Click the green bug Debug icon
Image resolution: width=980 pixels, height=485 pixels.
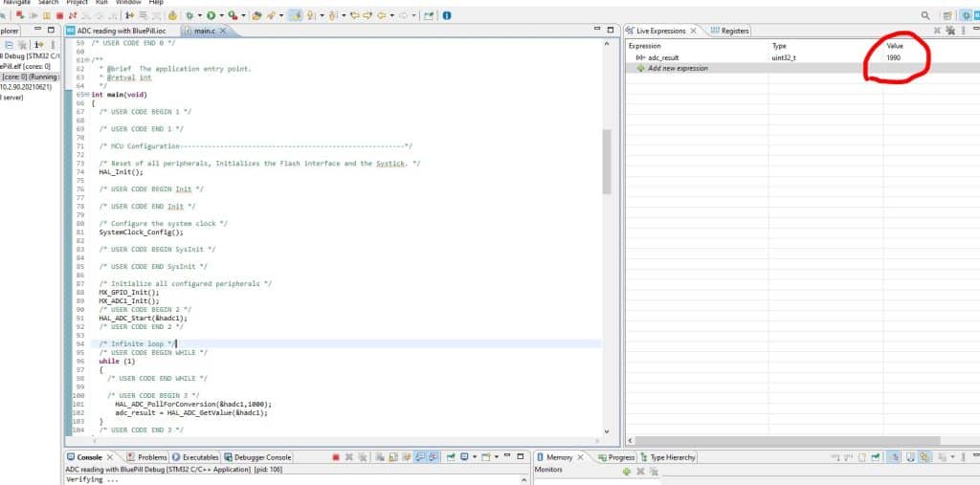pos(189,15)
